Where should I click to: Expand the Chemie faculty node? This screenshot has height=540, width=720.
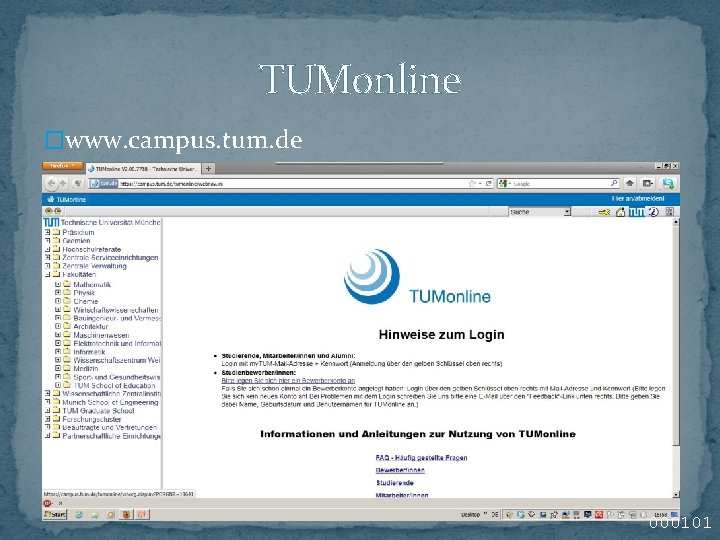(58, 301)
